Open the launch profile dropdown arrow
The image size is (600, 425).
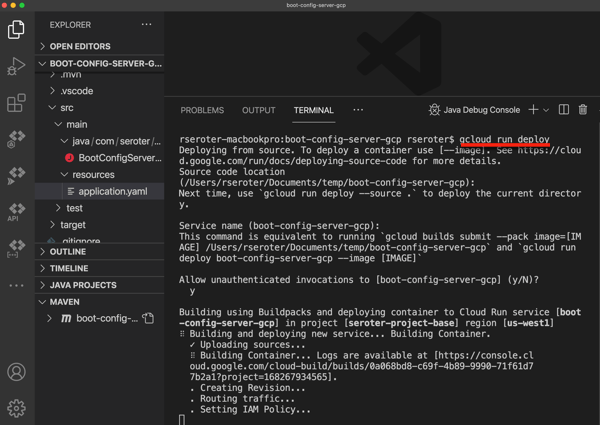click(546, 110)
